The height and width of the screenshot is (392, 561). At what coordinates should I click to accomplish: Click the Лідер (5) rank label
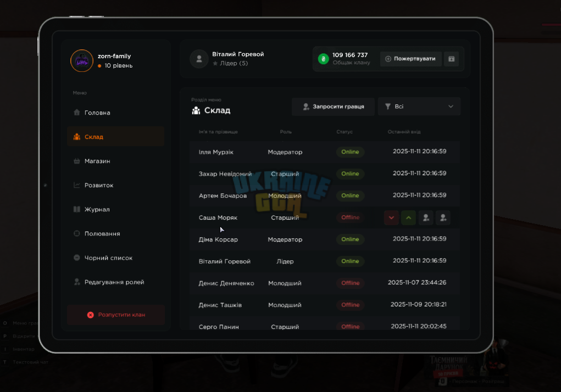234,63
